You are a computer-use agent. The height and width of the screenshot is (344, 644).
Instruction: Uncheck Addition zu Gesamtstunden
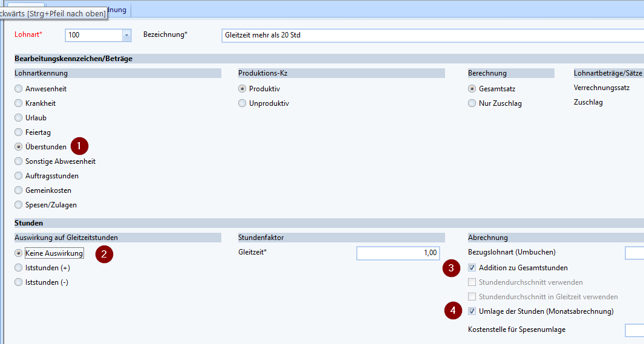pyautogui.click(x=472, y=268)
